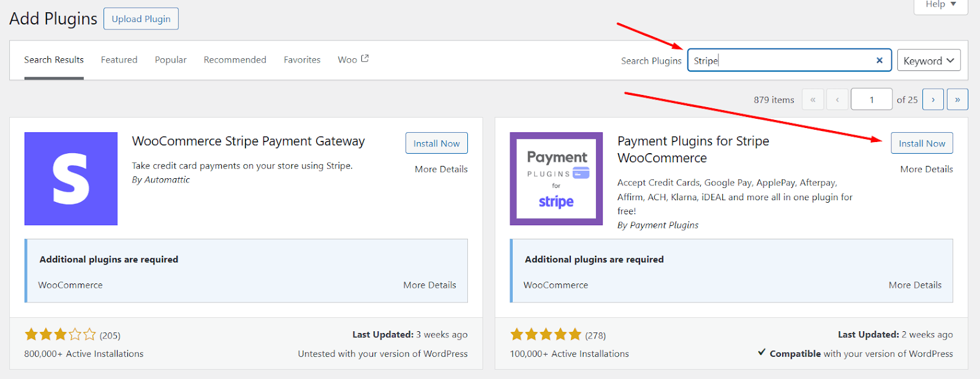
Task: Open the Keyword search type dropdown
Action: point(929,61)
